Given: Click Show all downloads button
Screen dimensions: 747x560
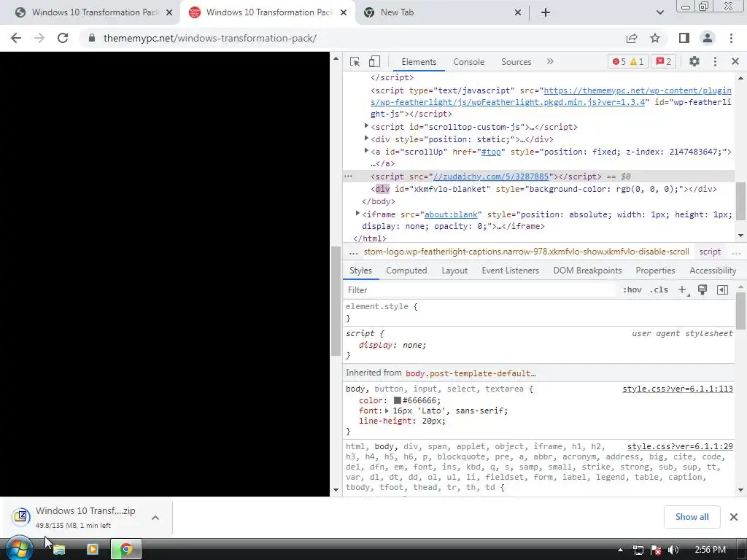Looking at the screenshot, I should click(x=692, y=517).
